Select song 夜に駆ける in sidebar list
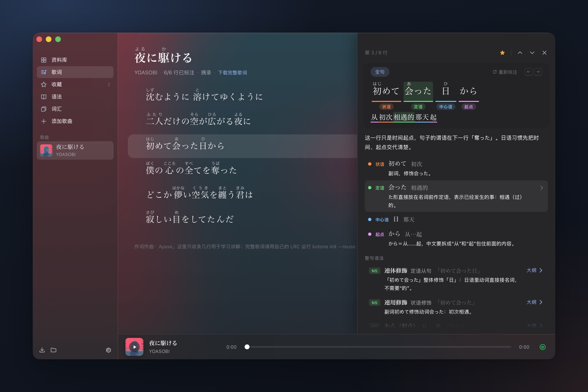 pos(75,150)
